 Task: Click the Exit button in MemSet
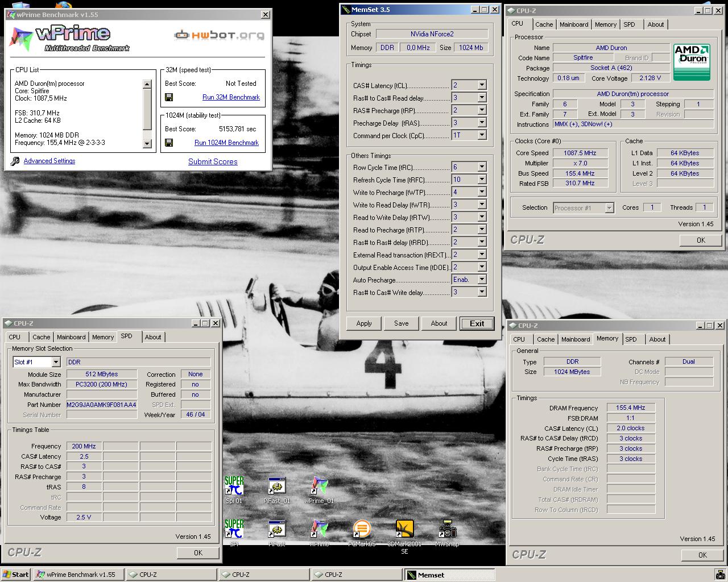point(477,323)
